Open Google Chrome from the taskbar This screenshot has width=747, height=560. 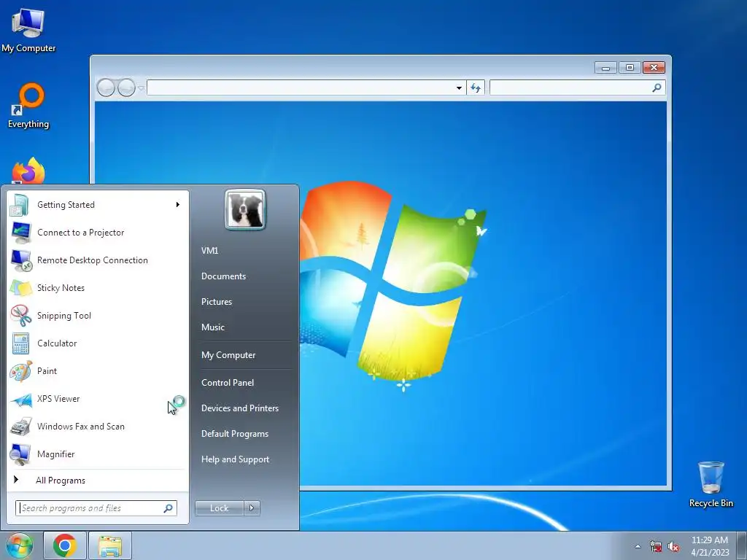coord(65,545)
